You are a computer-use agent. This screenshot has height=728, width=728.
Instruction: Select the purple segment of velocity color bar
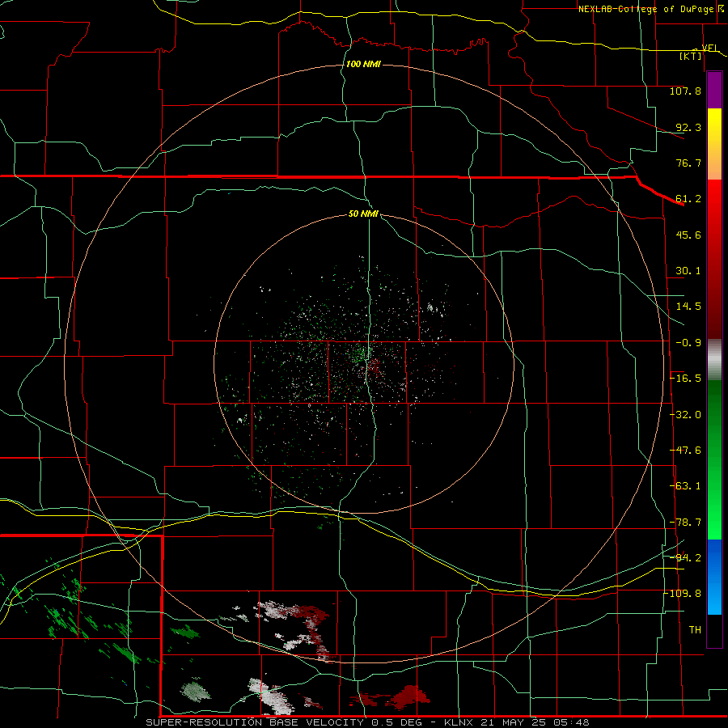point(714,91)
